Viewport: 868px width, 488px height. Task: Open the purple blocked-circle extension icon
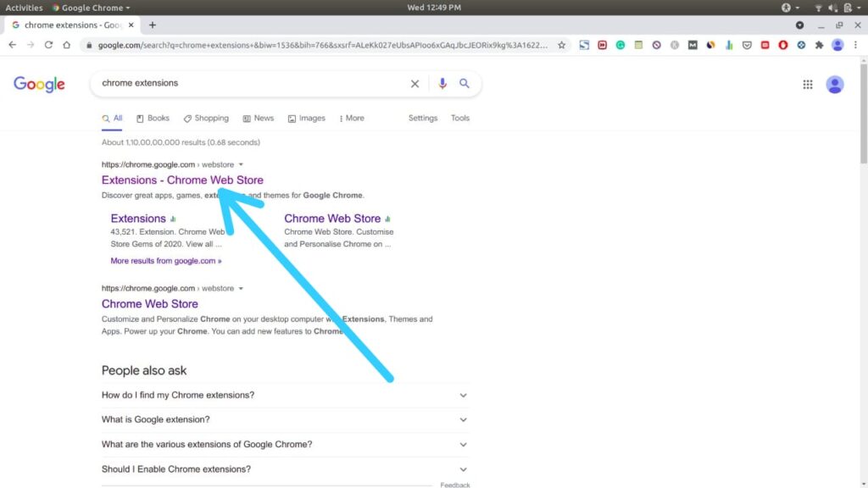[657, 46]
